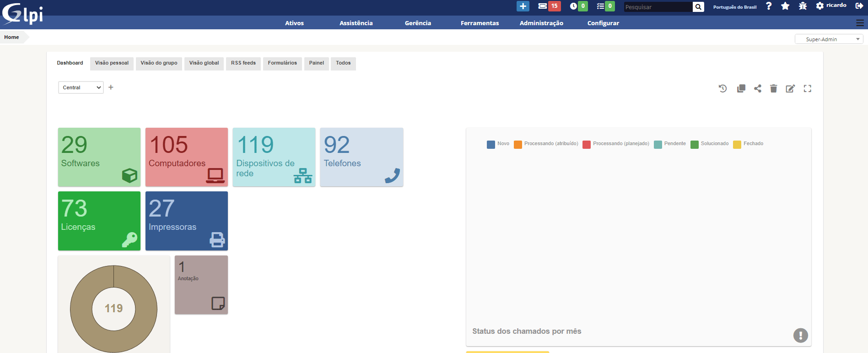Screen dimensions: 868x353
Task: Switch to Visão pessoal tab
Action: 112,63
